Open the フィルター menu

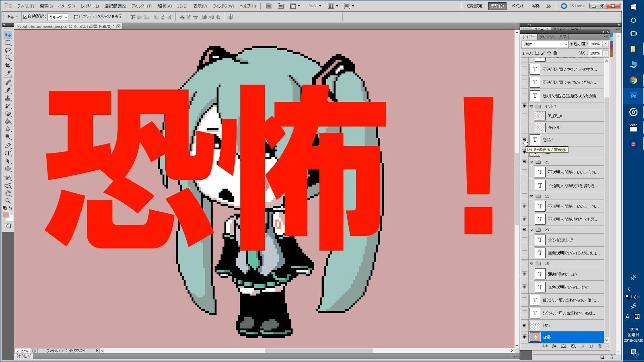click(141, 6)
